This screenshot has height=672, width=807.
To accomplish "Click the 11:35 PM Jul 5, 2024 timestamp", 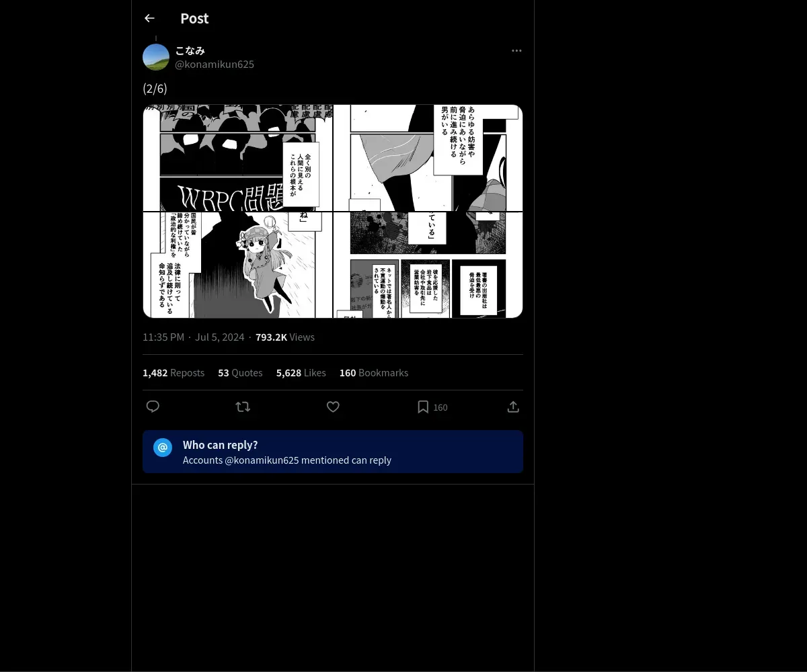I will [x=194, y=337].
